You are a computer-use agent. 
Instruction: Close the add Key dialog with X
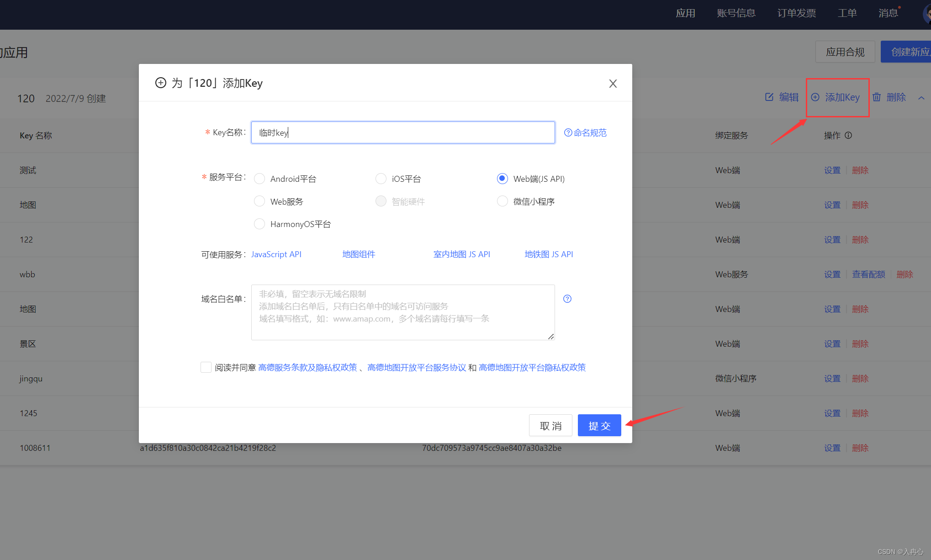pyautogui.click(x=613, y=84)
